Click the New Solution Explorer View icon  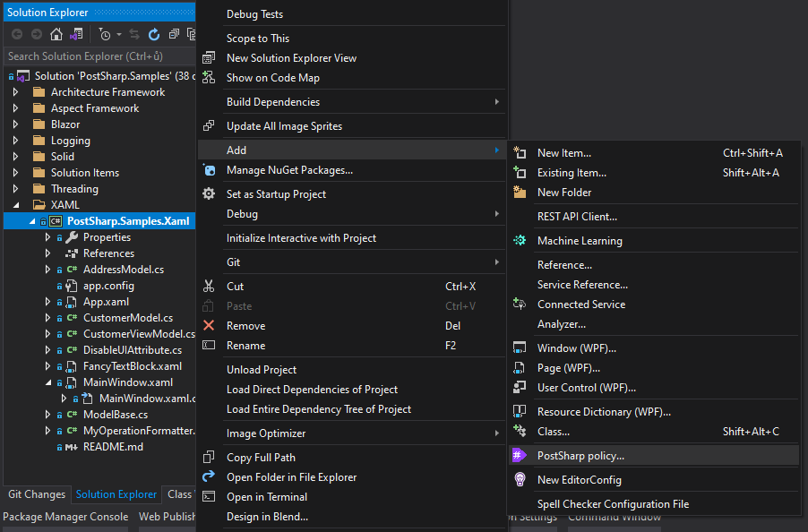point(209,57)
